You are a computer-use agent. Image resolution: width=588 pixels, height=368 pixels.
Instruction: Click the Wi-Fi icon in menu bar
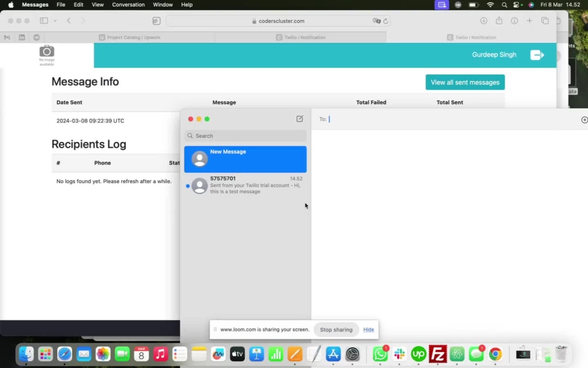pyautogui.click(x=490, y=5)
